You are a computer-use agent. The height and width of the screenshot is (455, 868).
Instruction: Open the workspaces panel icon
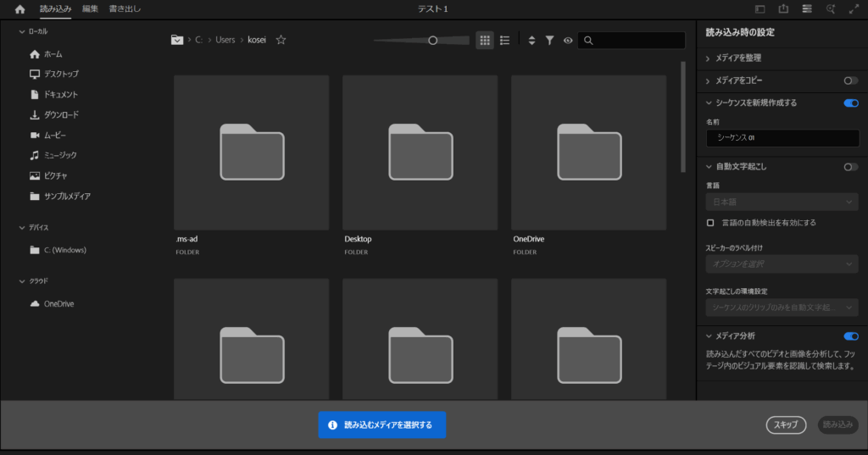(x=760, y=9)
